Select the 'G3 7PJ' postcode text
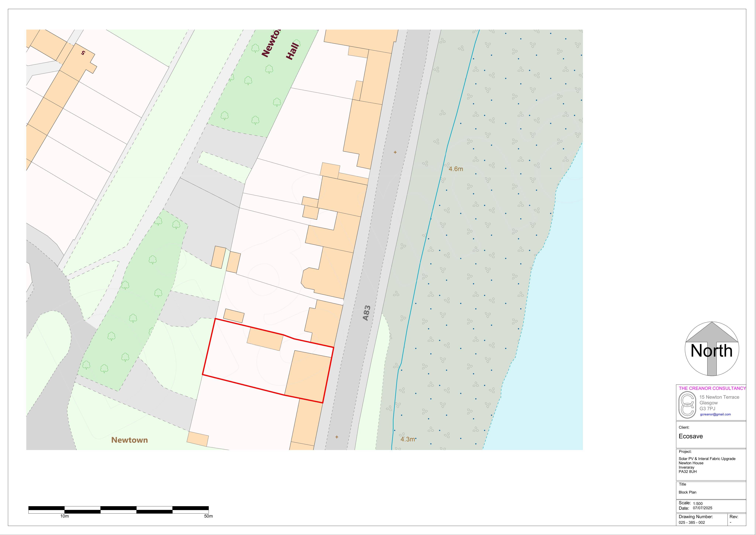Image resolution: width=756 pixels, height=535 pixels. (707, 409)
